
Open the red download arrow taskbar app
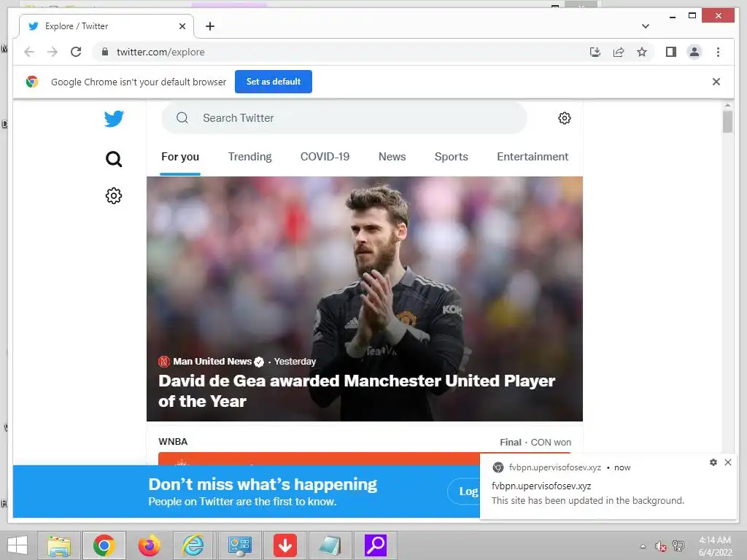tap(285, 545)
